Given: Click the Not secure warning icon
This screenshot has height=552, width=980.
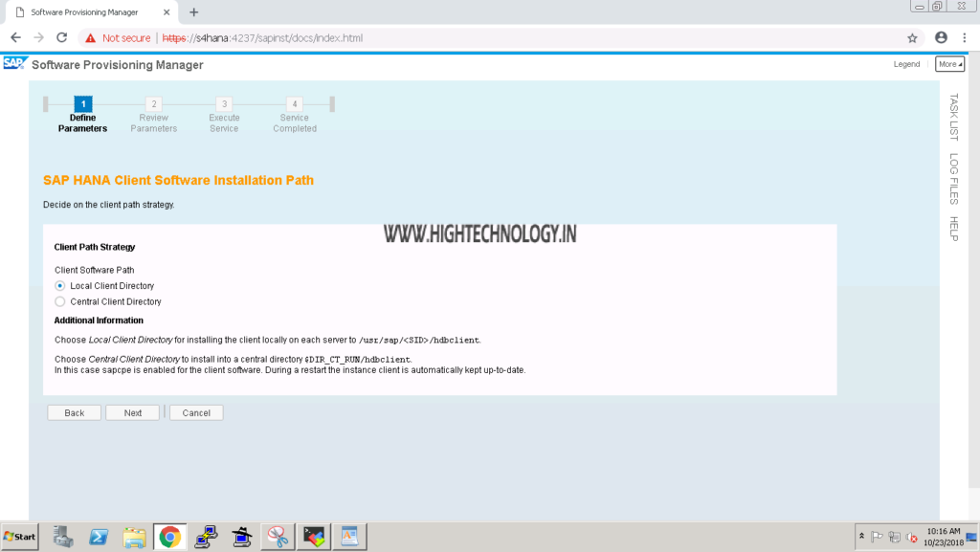Looking at the screenshot, I should pos(91,38).
